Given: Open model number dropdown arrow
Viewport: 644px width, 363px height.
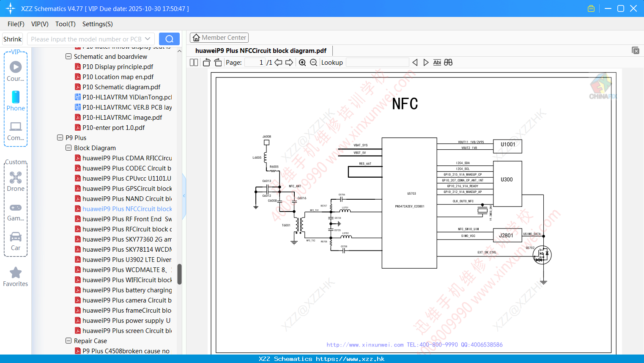Looking at the screenshot, I should point(148,39).
